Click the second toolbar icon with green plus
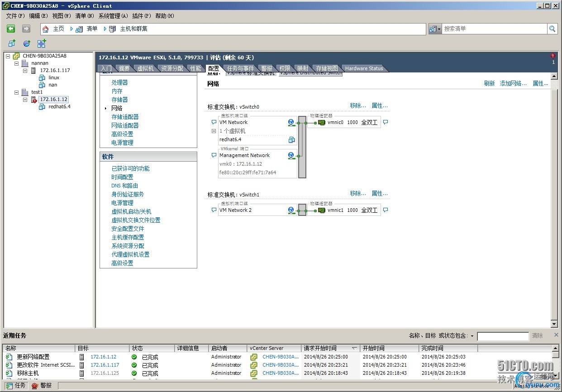The image size is (562, 392). 27,43
